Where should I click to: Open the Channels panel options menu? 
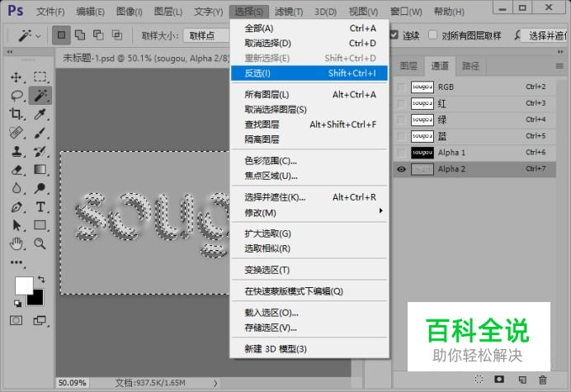pyautogui.click(x=559, y=66)
